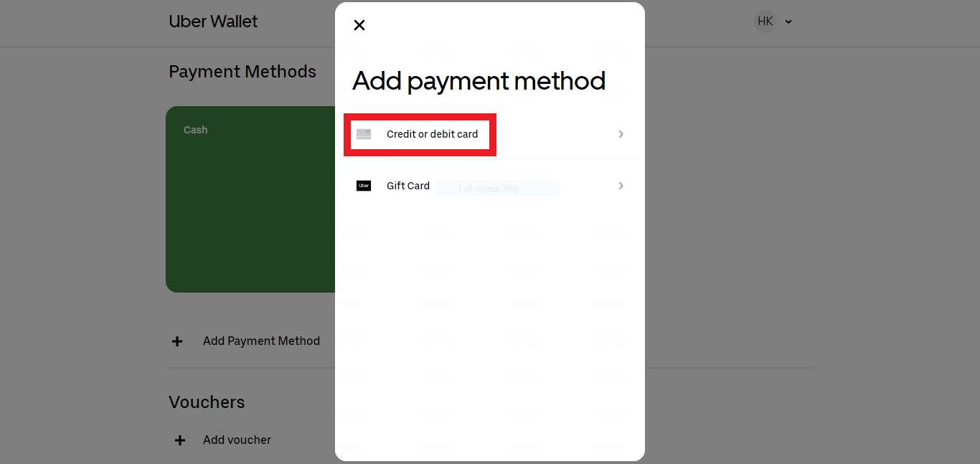980x464 pixels.
Task: Click Add Payment Method link
Action: [261, 341]
